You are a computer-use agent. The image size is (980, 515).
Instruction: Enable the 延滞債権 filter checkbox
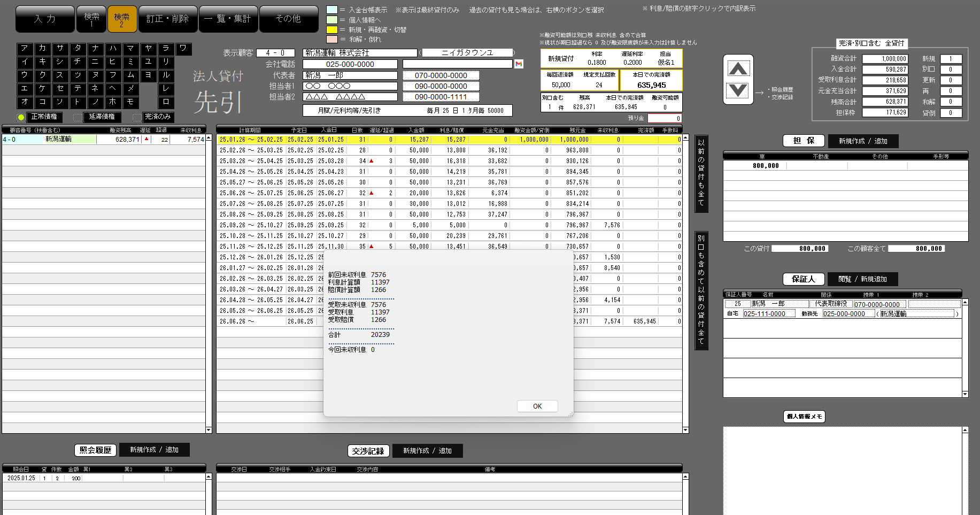coord(78,117)
